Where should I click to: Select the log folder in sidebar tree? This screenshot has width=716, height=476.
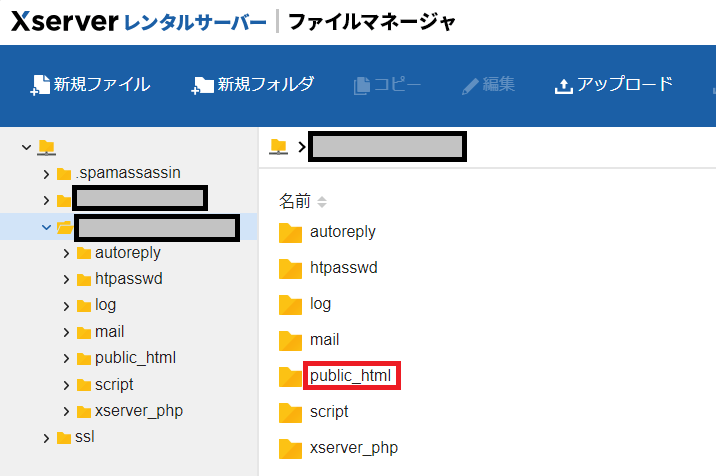pos(106,305)
